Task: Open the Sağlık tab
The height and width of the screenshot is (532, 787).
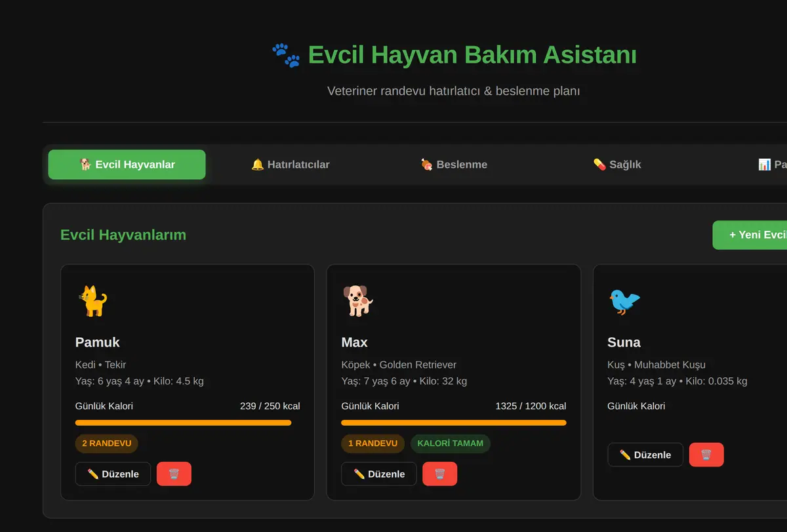Action: [x=616, y=165]
